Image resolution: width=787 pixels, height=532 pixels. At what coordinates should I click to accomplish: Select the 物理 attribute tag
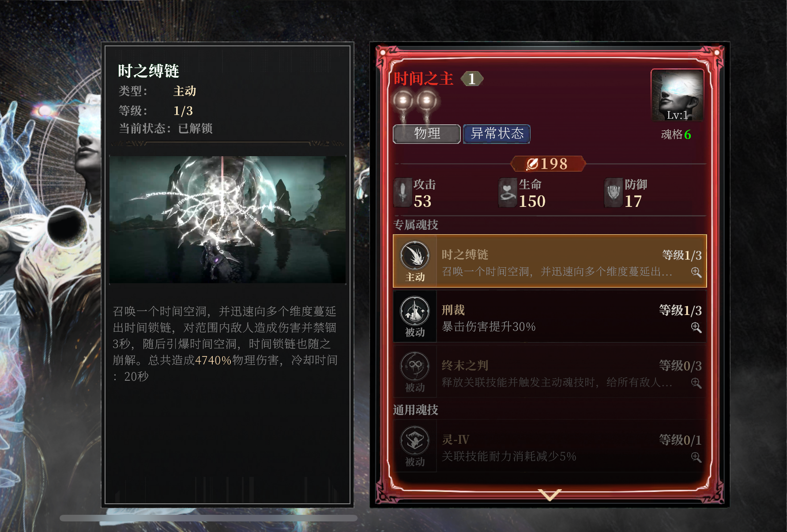click(x=427, y=134)
